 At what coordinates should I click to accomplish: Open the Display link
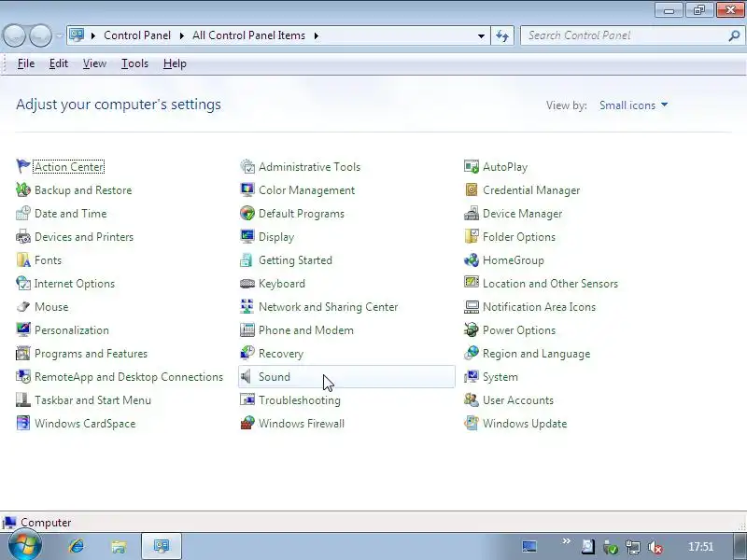[x=276, y=237]
